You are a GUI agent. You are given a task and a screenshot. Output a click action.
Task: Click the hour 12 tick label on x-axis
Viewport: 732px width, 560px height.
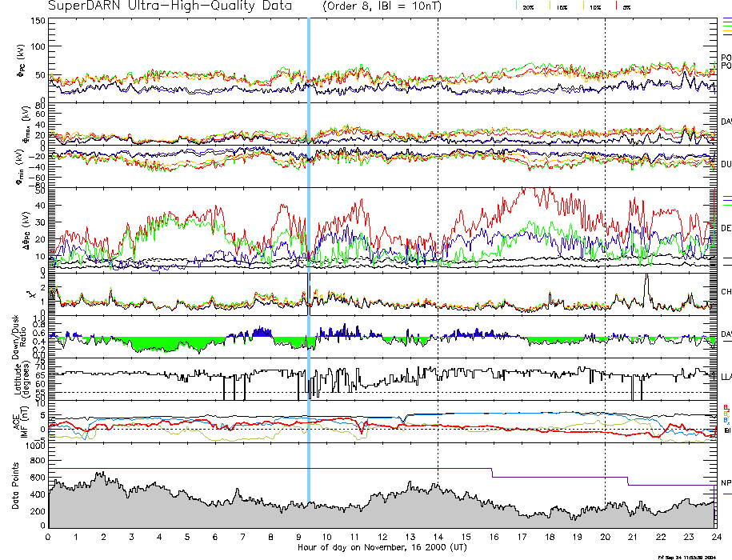click(382, 537)
